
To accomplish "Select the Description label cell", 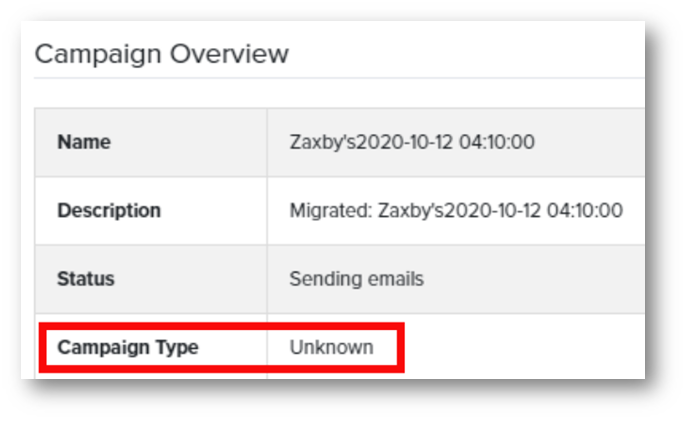I will [x=151, y=211].
